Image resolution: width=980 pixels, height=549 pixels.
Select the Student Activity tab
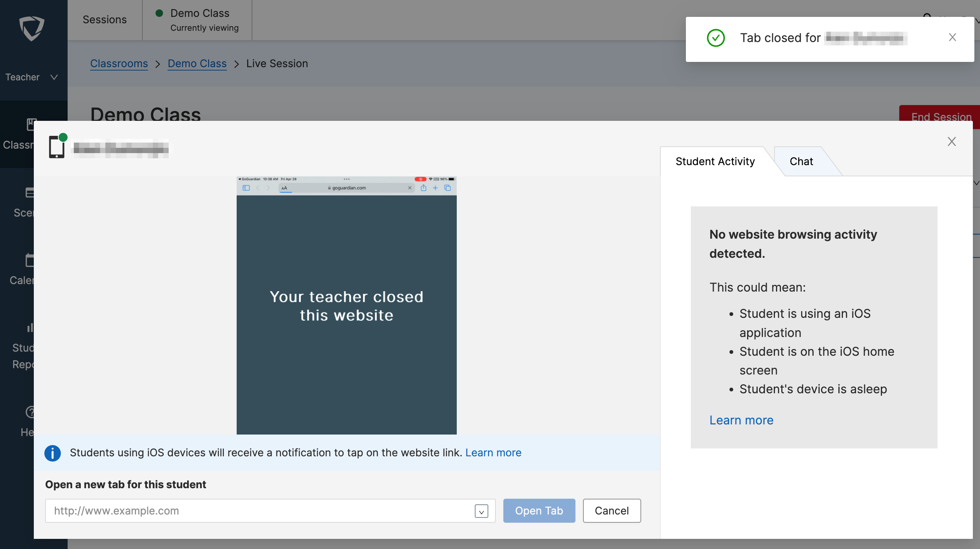pos(715,162)
